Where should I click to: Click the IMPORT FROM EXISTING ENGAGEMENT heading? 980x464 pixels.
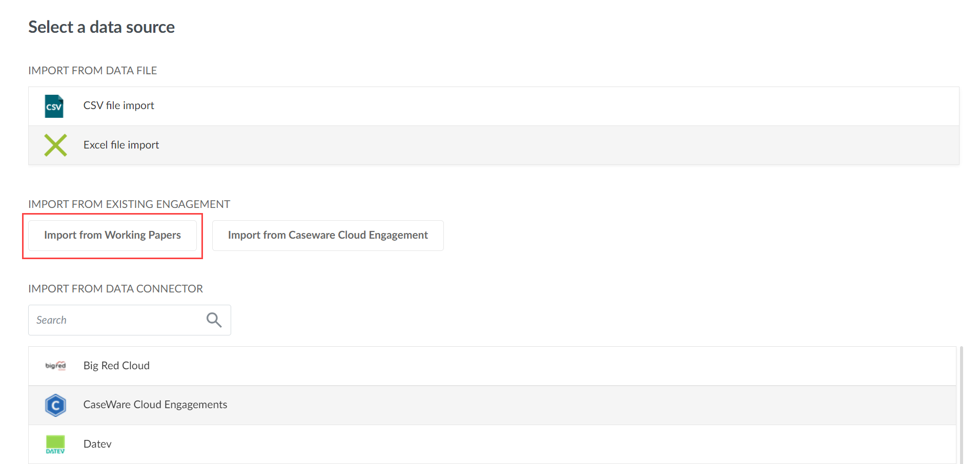coord(129,204)
